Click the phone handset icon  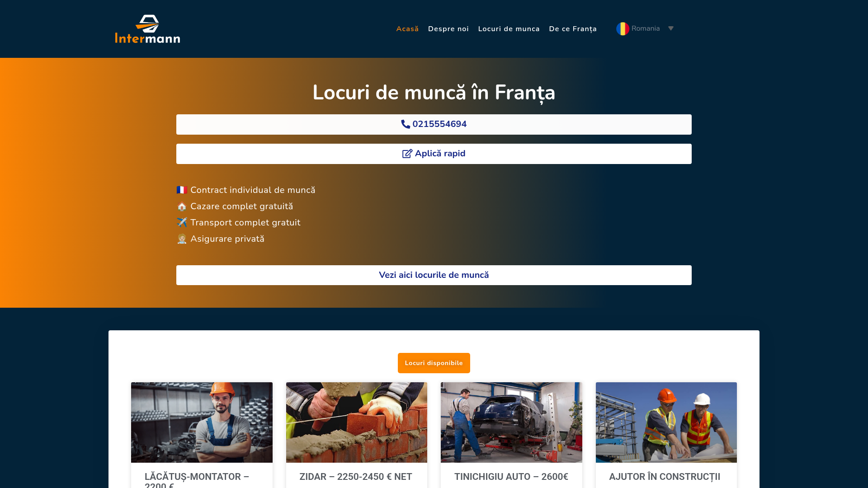406,124
